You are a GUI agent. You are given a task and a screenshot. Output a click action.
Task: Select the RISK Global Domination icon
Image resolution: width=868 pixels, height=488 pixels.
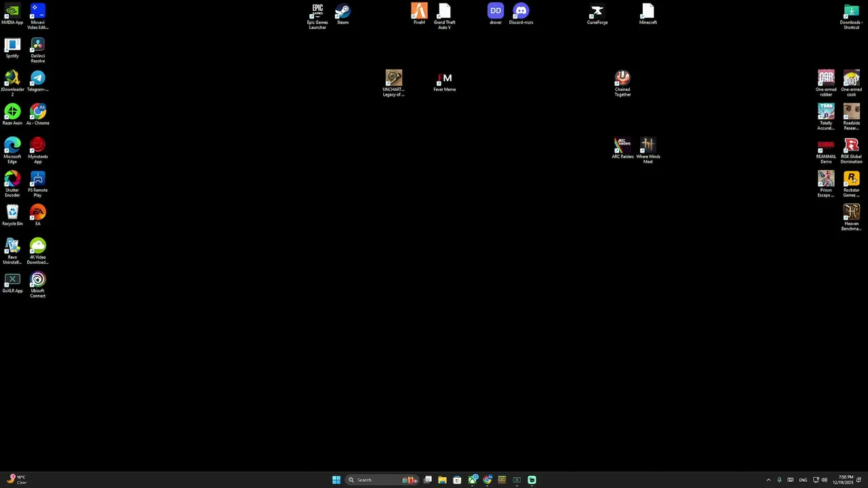click(x=852, y=150)
